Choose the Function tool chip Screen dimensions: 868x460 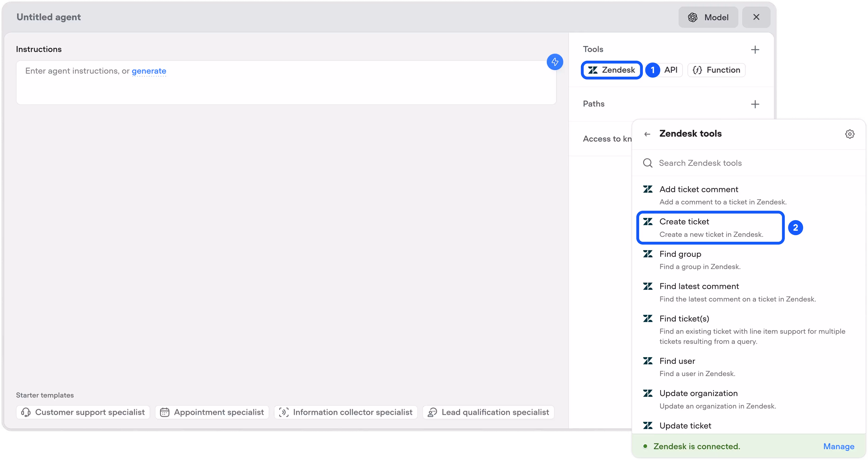pos(716,70)
